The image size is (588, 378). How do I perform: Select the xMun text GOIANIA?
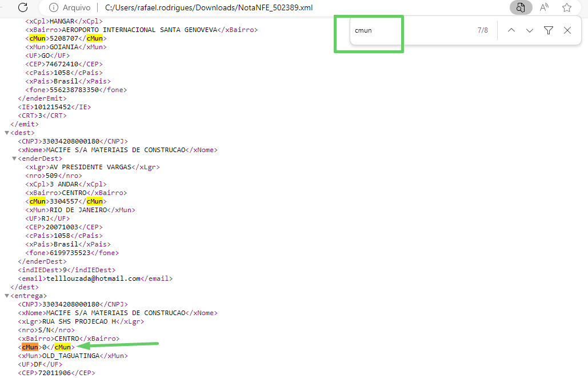coord(64,47)
